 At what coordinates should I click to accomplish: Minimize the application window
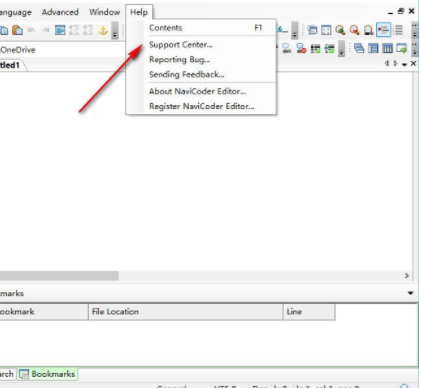390,12
